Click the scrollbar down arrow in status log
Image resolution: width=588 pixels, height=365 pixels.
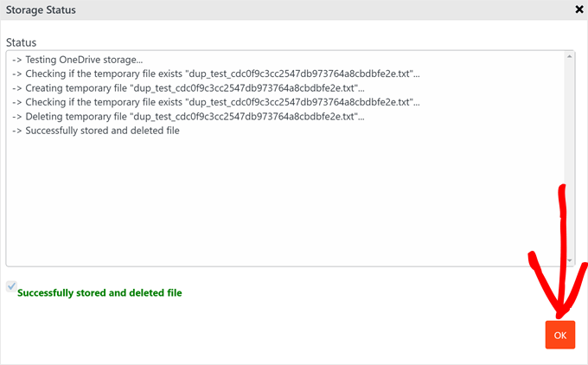pyautogui.click(x=570, y=259)
